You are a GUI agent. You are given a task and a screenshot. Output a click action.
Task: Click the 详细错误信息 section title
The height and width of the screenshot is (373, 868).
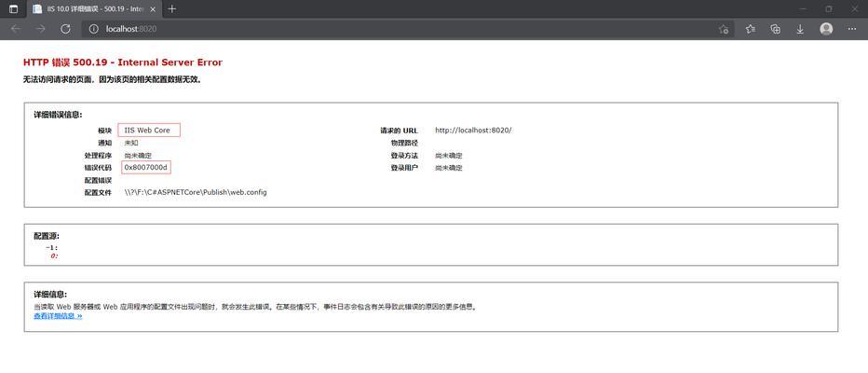point(58,115)
